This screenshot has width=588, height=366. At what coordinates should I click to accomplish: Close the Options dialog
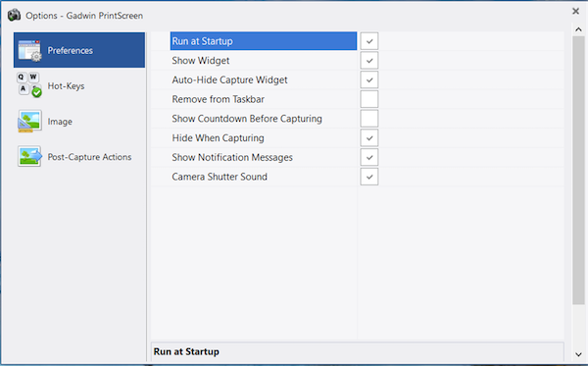click(x=575, y=11)
